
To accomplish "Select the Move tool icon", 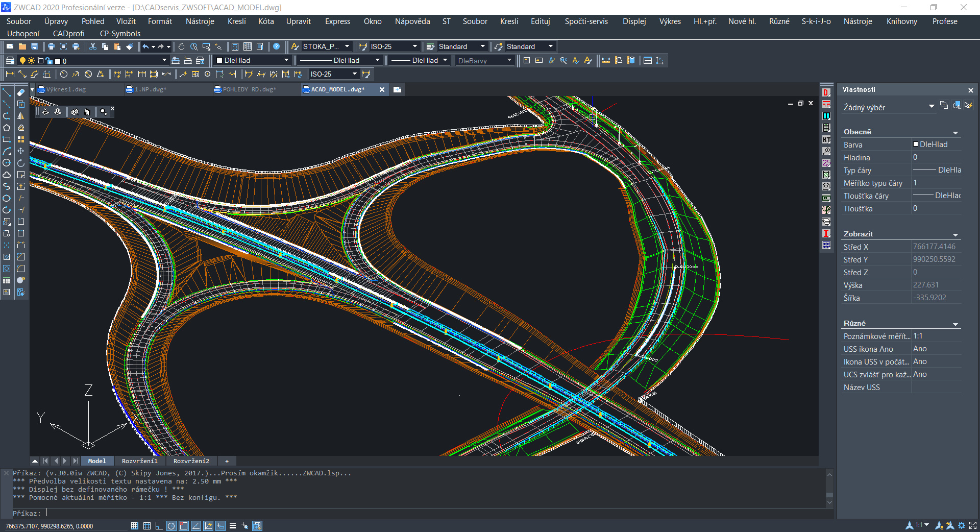I will click(21, 151).
